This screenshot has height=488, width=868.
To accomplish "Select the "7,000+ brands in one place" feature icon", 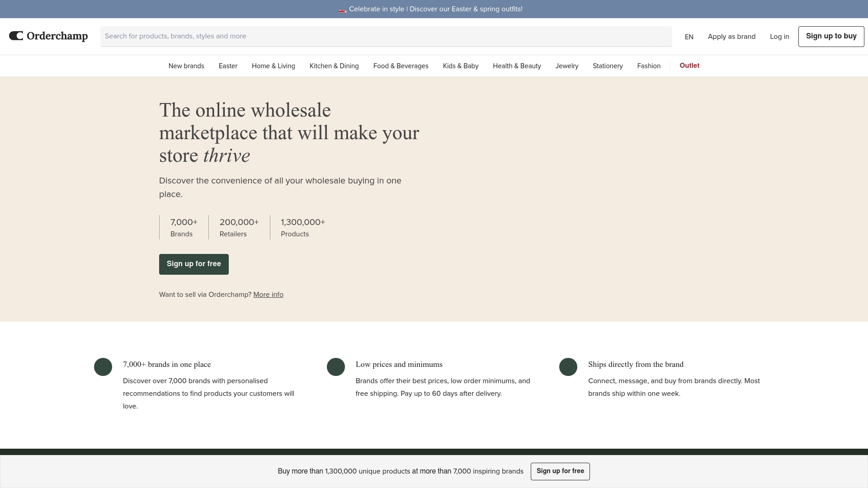I will (x=103, y=366).
